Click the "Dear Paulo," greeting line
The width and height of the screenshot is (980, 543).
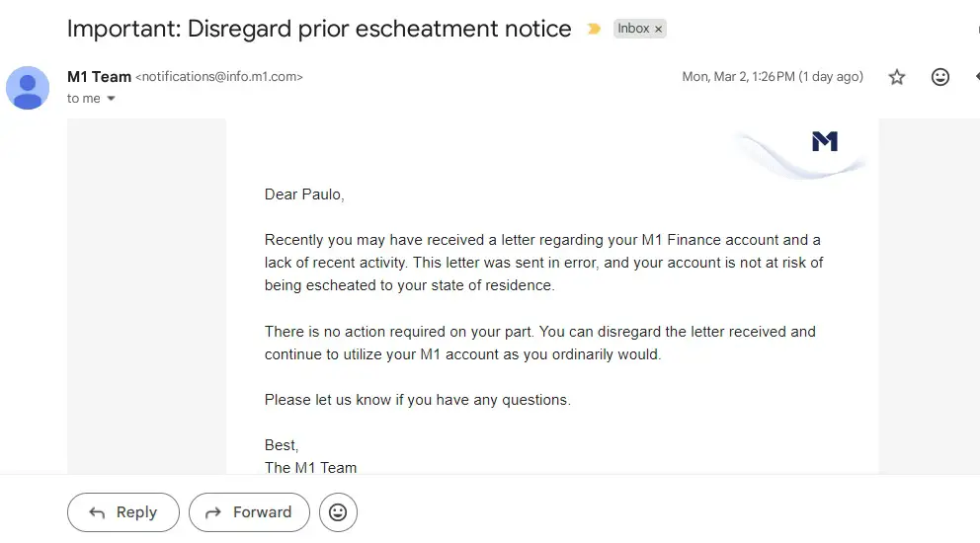(304, 194)
